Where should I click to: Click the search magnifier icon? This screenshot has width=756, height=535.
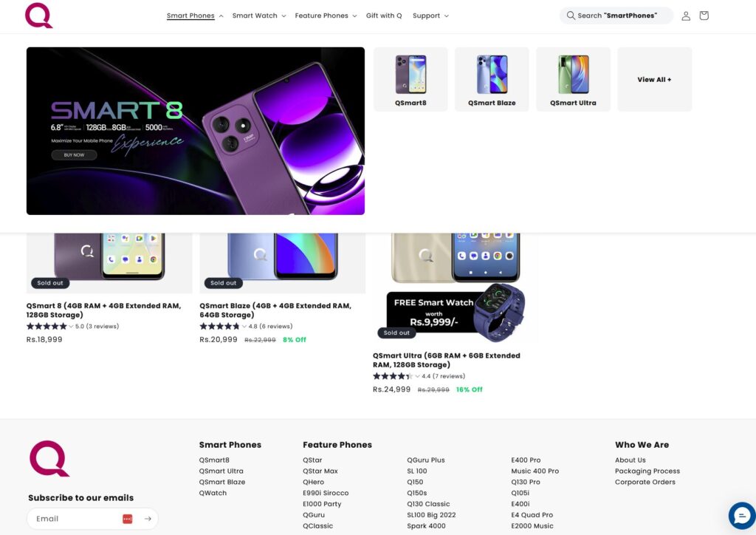click(x=571, y=16)
